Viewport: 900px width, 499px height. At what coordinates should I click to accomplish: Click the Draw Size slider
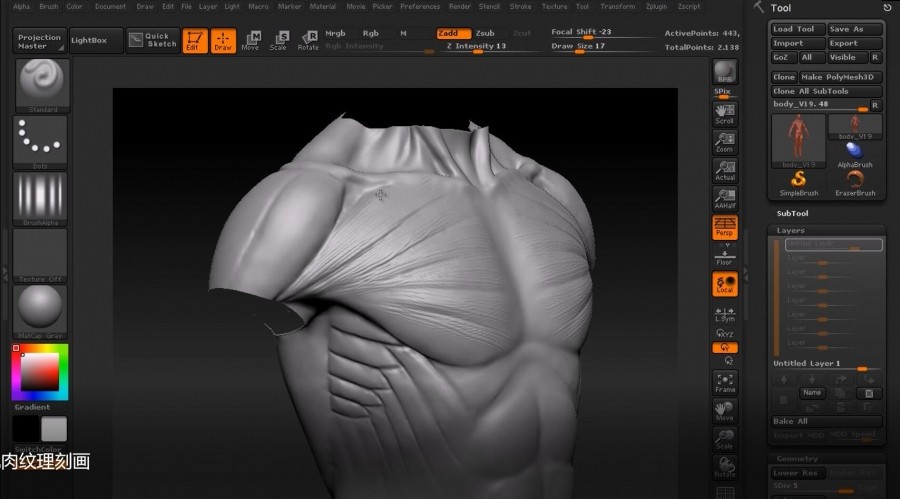[579, 46]
